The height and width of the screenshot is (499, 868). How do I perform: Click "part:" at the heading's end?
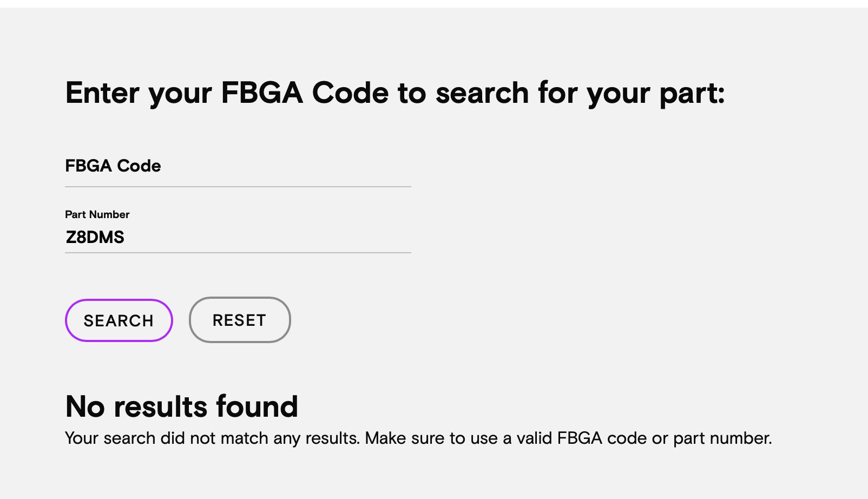(692, 94)
